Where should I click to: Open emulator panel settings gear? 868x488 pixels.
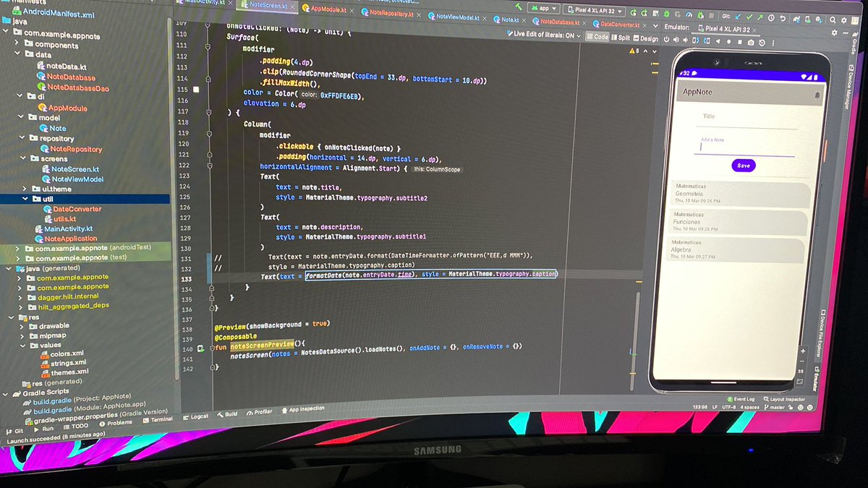[x=834, y=32]
